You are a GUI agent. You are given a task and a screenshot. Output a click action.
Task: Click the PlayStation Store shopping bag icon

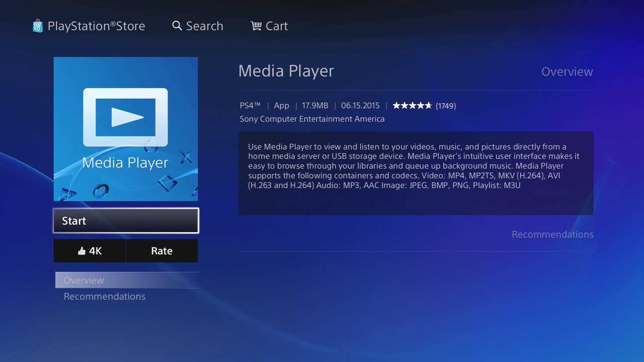(38, 26)
